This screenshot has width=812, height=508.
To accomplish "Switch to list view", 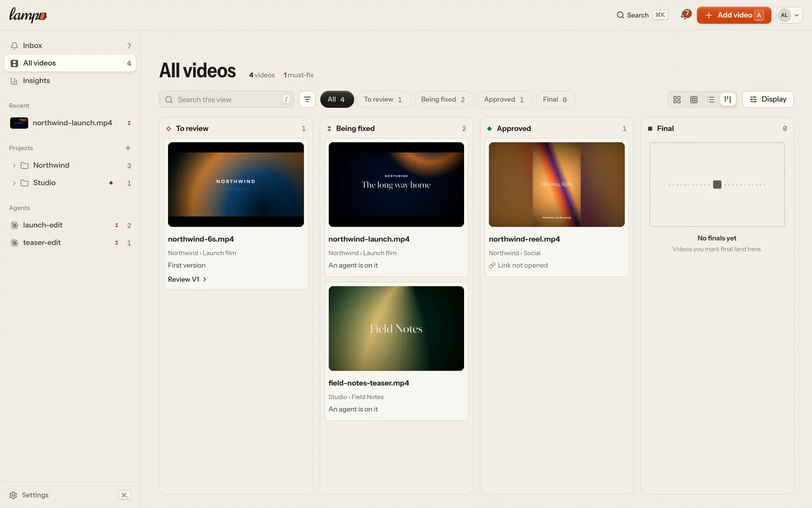I will [x=710, y=100].
